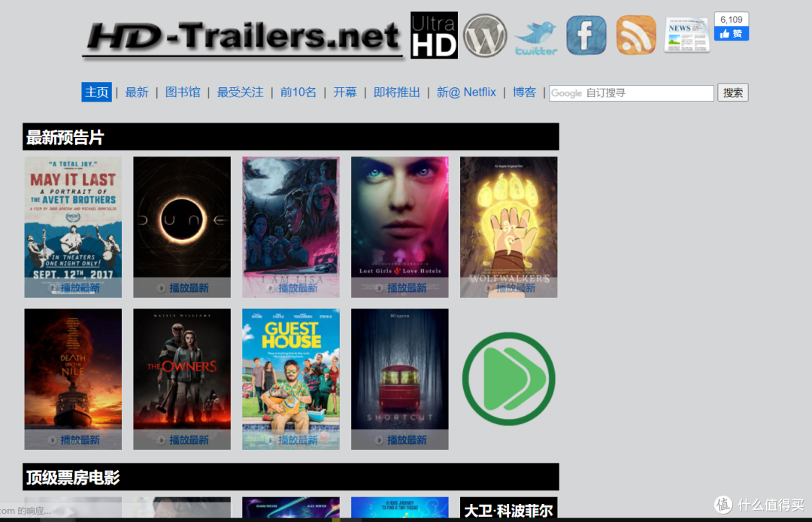Open the Facebook icon link
The image size is (812, 522).
(586, 35)
